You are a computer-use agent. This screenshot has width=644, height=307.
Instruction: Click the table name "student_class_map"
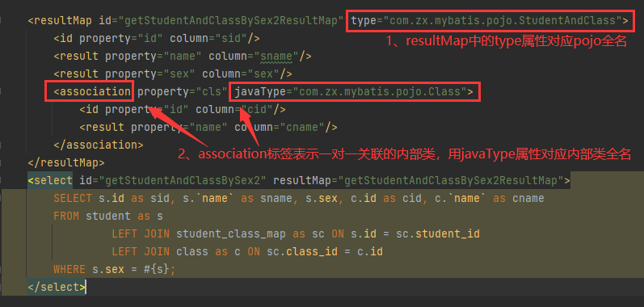pos(231,234)
